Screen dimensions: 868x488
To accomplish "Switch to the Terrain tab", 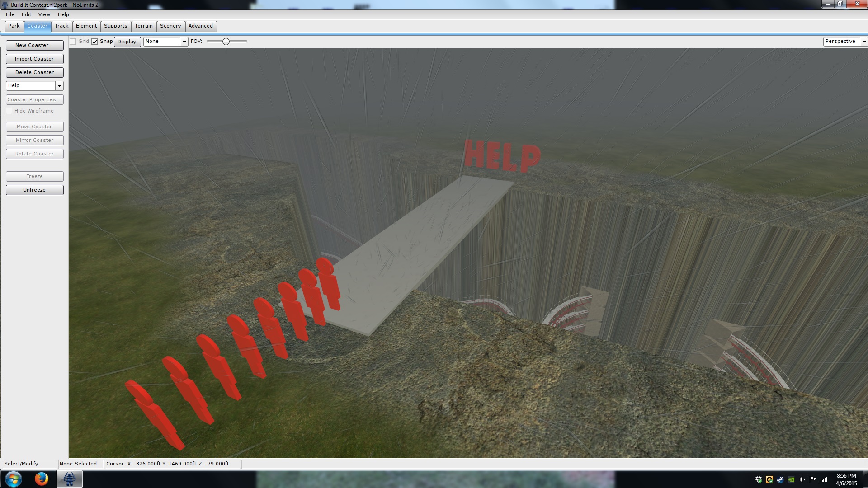I will pyautogui.click(x=144, y=26).
